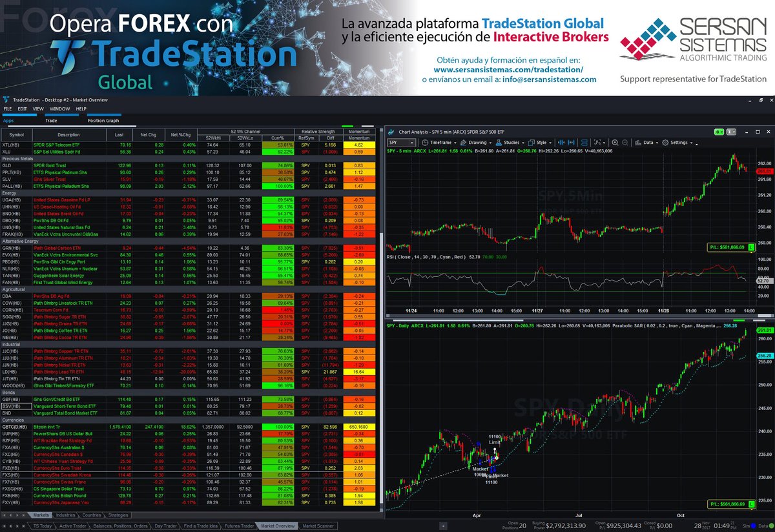Viewport: 775px width, 532px height.
Task: Click the green P/L marker on the daily chart
Action: pos(730,504)
